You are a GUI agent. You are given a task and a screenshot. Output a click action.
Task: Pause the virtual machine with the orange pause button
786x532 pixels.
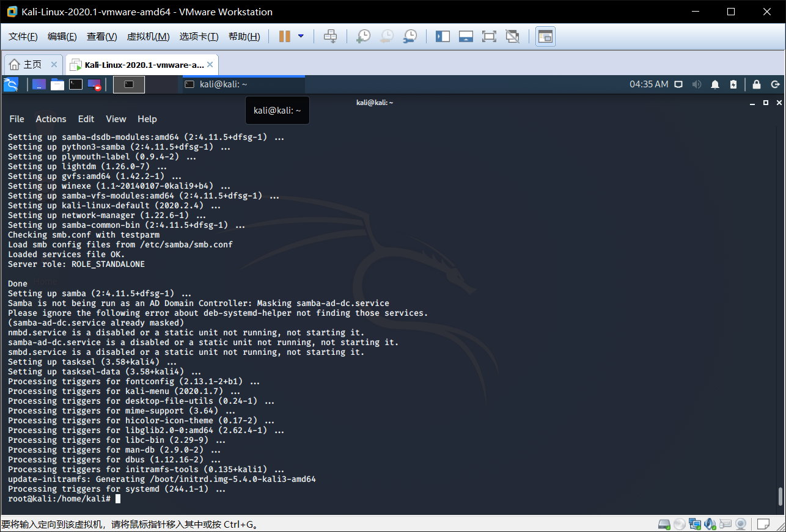click(284, 37)
